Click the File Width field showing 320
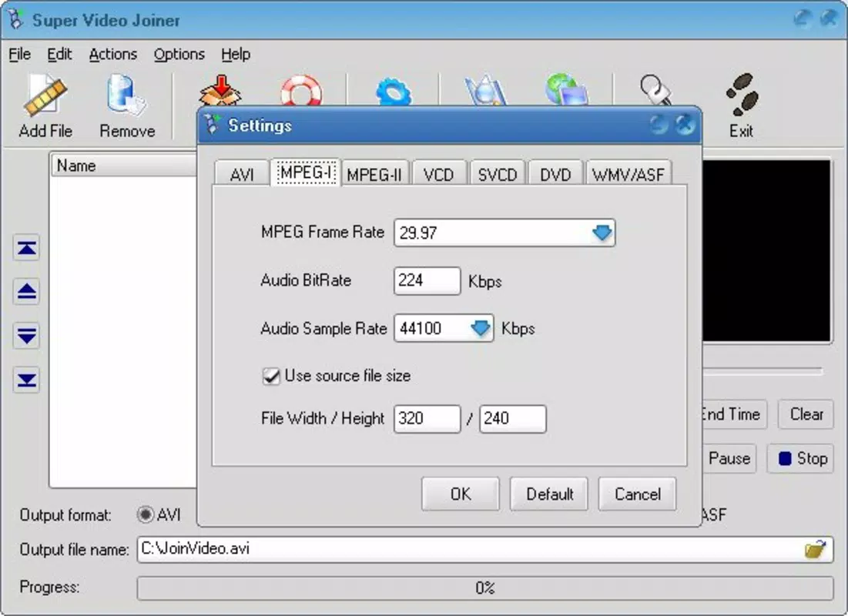 pos(427,419)
